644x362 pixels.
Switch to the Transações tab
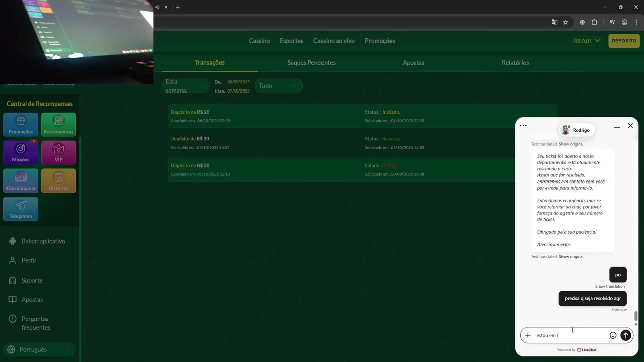coord(209,63)
